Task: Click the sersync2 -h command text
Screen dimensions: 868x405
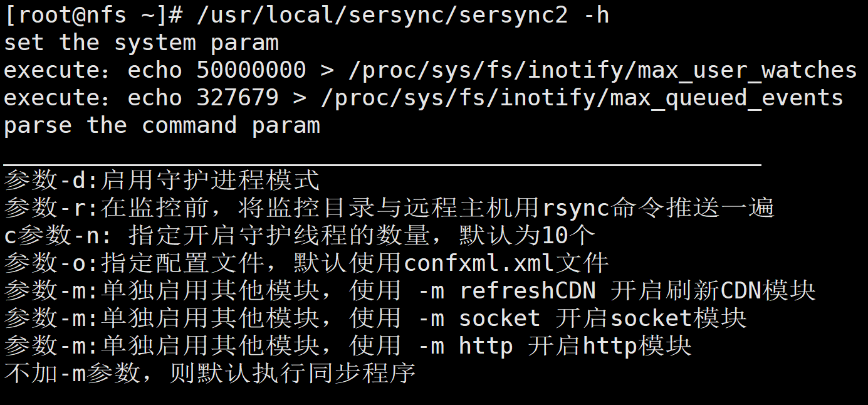Action: point(402,15)
